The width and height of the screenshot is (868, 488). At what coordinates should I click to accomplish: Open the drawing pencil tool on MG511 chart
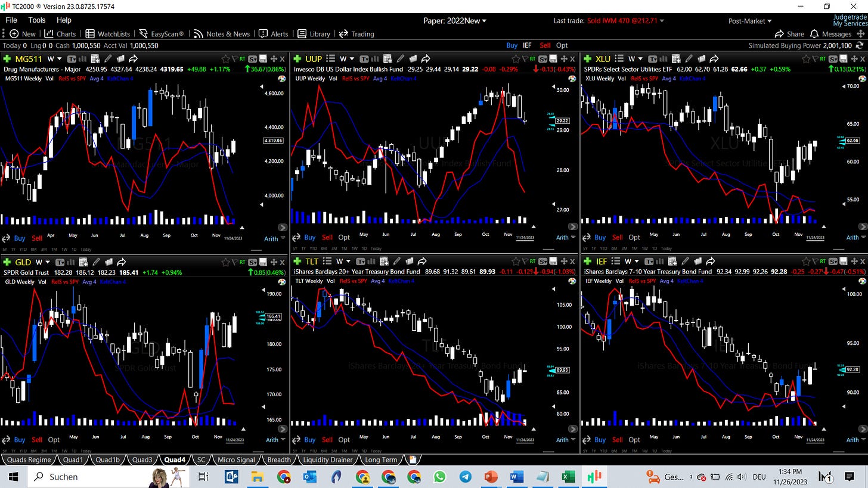108,59
